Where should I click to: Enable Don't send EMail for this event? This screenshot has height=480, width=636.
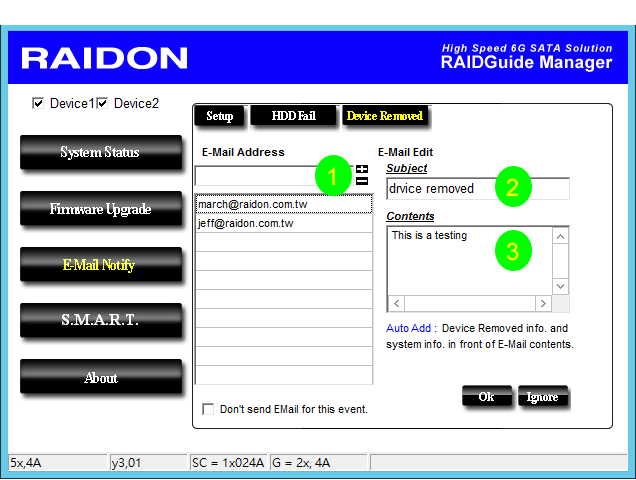(208, 409)
